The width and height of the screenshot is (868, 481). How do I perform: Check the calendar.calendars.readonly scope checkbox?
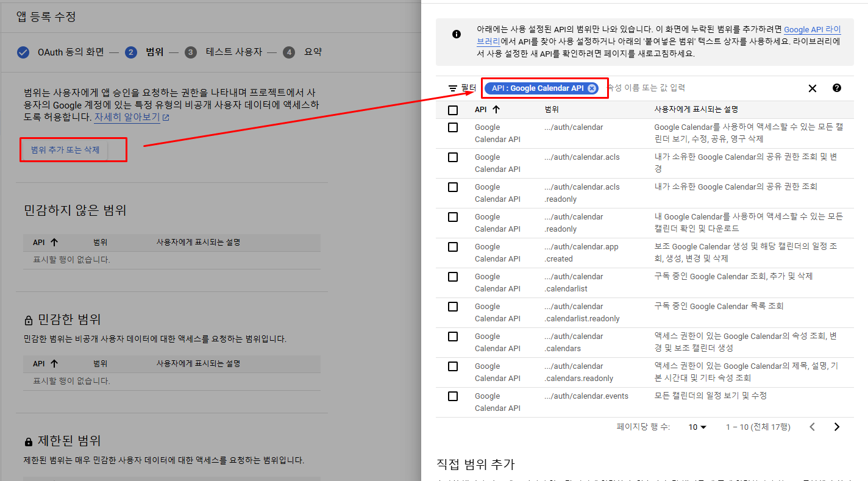click(453, 366)
